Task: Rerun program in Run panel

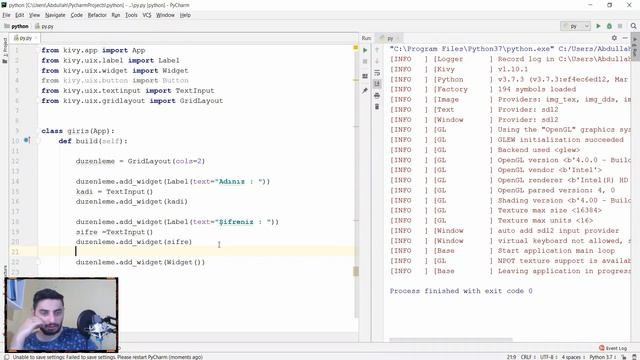Action: tap(365, 50)
